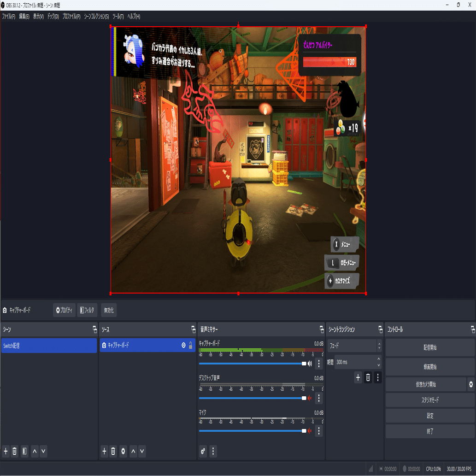Open the three-dot menu for キャプチャーボード audio
Screen dimensions: 476x476
pos(319,364)
